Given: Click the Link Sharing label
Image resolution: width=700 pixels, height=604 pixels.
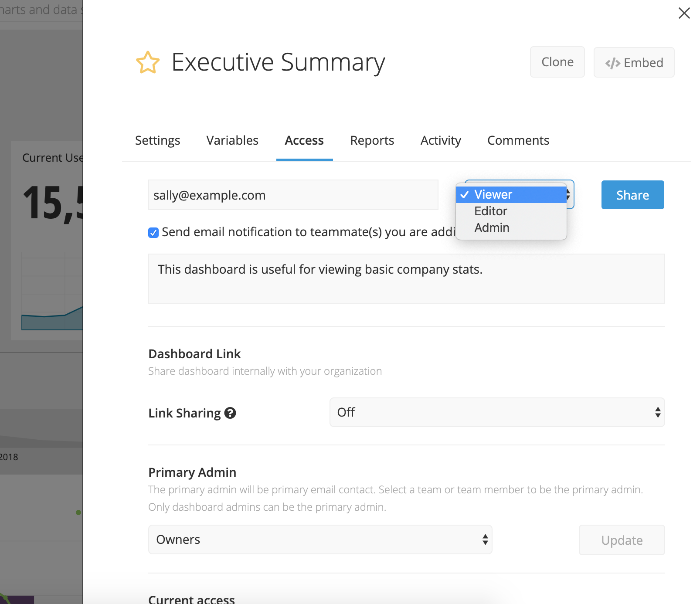Looking at the screenshot, I should (x=184, y=413).
